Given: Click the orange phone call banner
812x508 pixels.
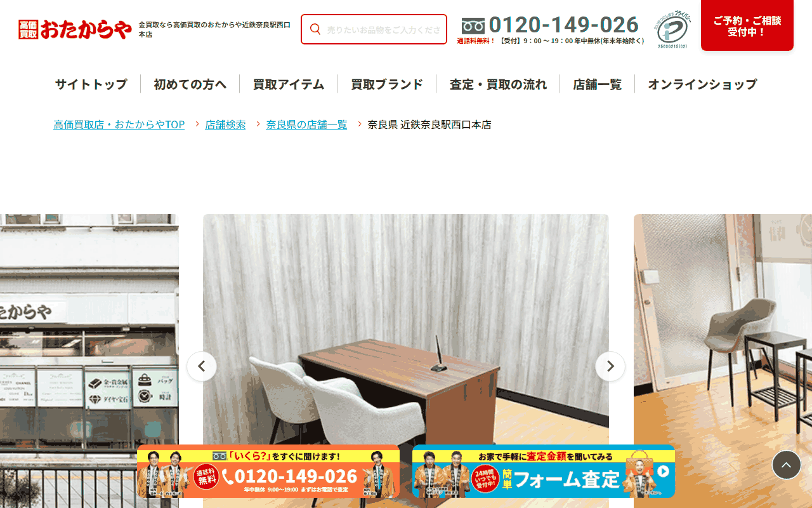Looking at the screenshot, I should pos(268,471).
